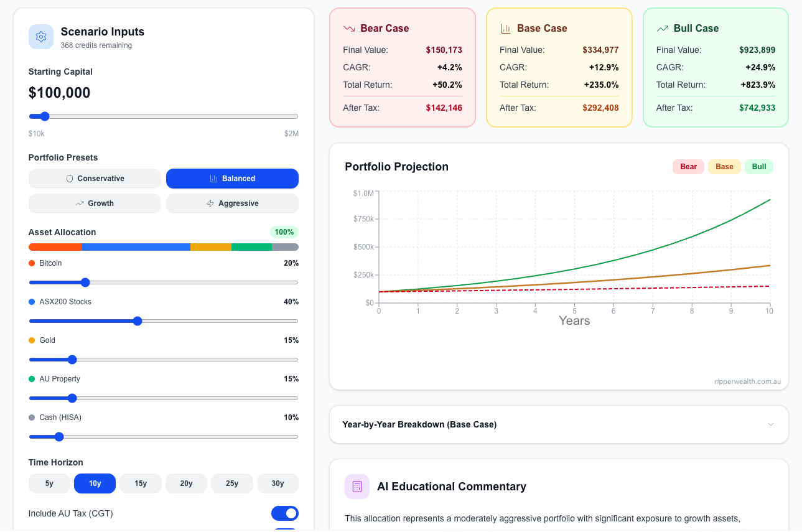Set time horizon to 30y
The width and height of the screenshot is (802, 532).
tap(277, 483)
